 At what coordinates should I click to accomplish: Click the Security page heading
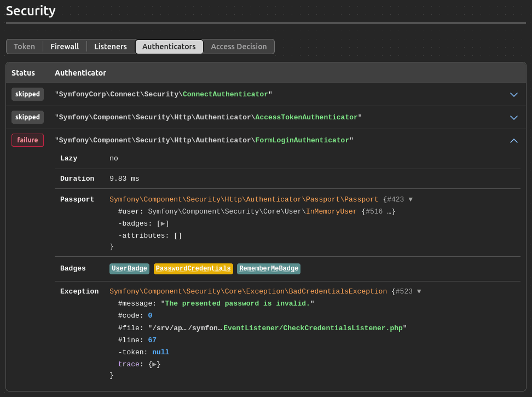pos(31,11)
